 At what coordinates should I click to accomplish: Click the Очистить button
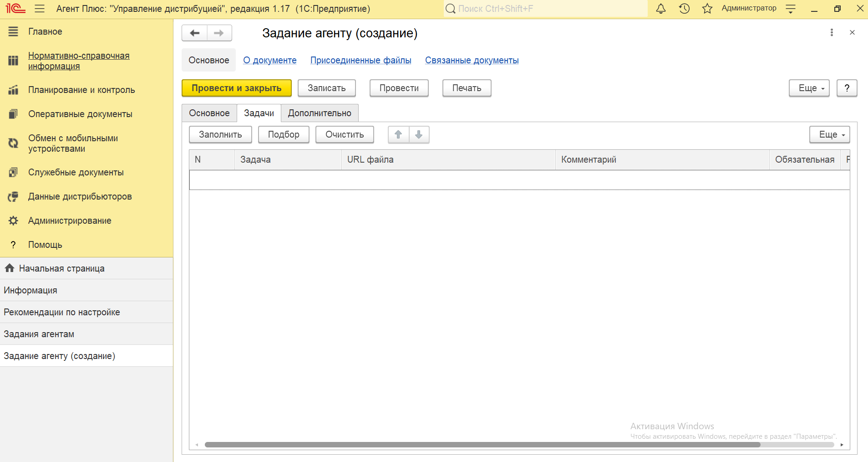[x=345, y=134]
